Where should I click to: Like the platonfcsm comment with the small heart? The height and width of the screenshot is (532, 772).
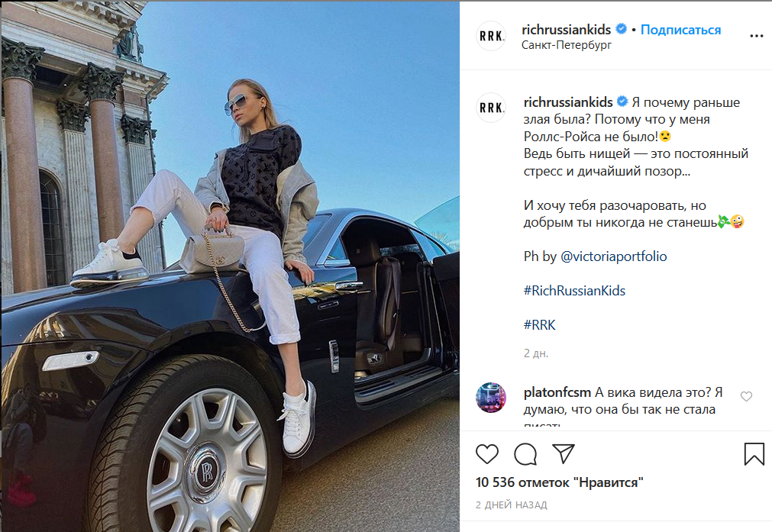746,396
